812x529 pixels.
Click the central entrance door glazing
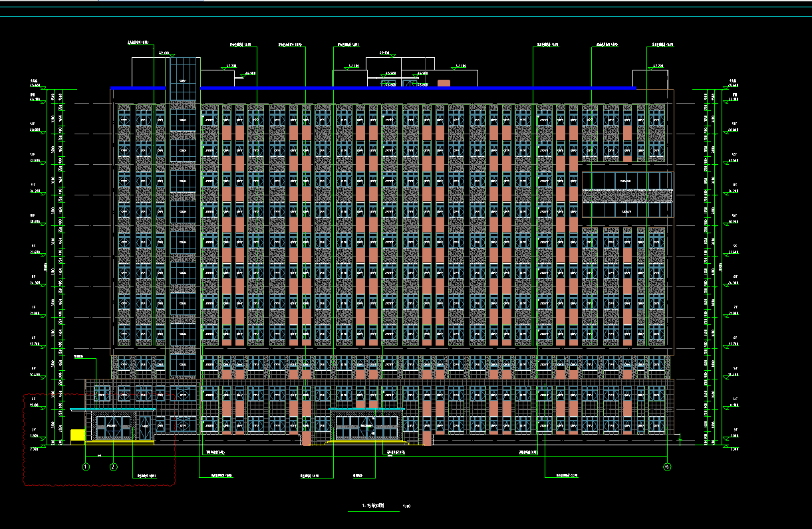coord(366,426)
